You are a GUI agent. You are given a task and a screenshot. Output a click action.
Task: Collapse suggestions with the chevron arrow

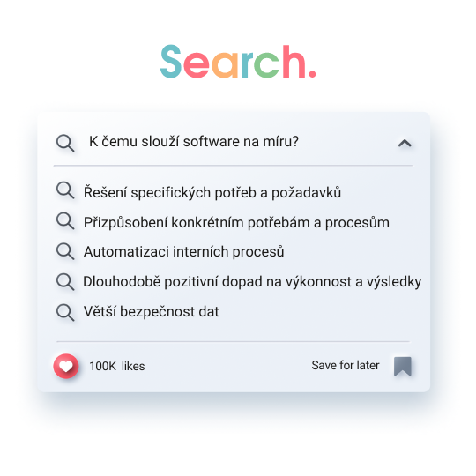pyautogui.click(x=405, y=143)
